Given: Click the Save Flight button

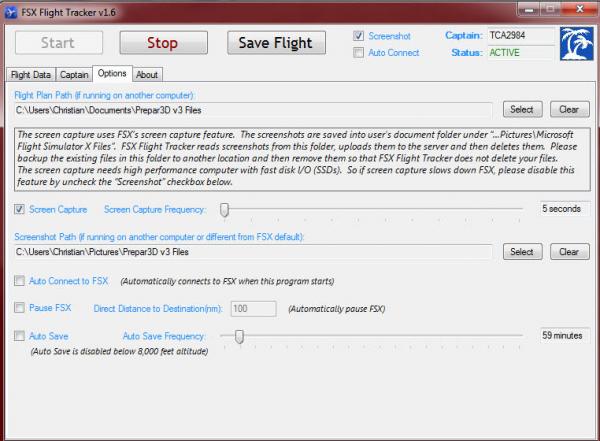Looking at the screenshot, I should 276,43.
